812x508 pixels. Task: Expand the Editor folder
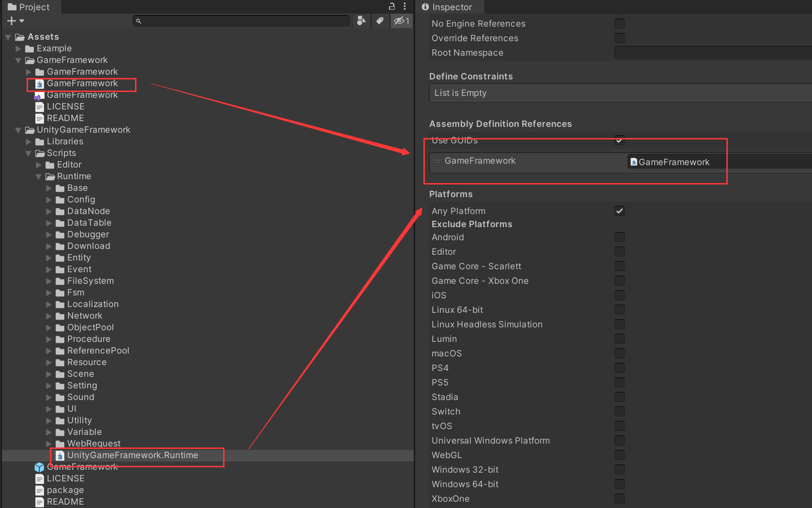click(39, 165)
